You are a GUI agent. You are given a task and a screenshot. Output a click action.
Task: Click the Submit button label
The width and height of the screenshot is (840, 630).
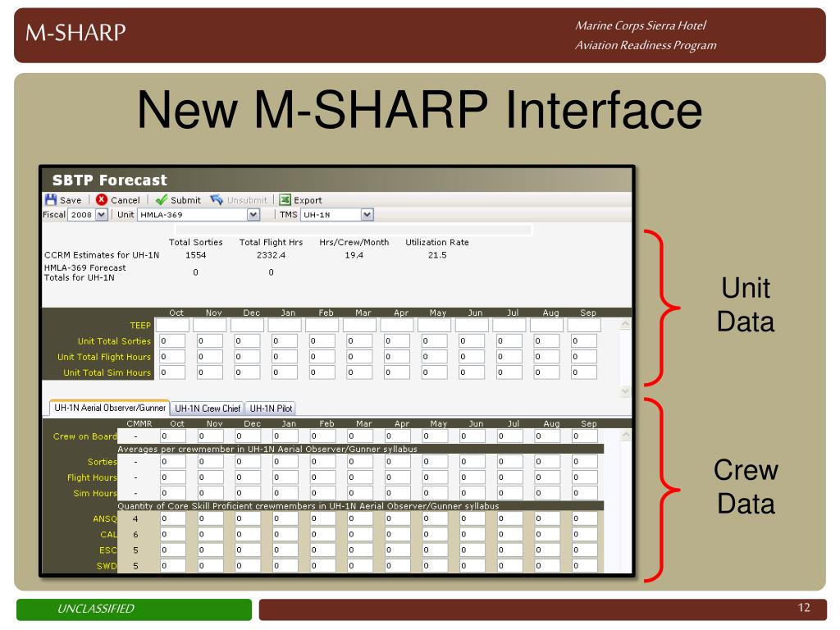(185, 200)
